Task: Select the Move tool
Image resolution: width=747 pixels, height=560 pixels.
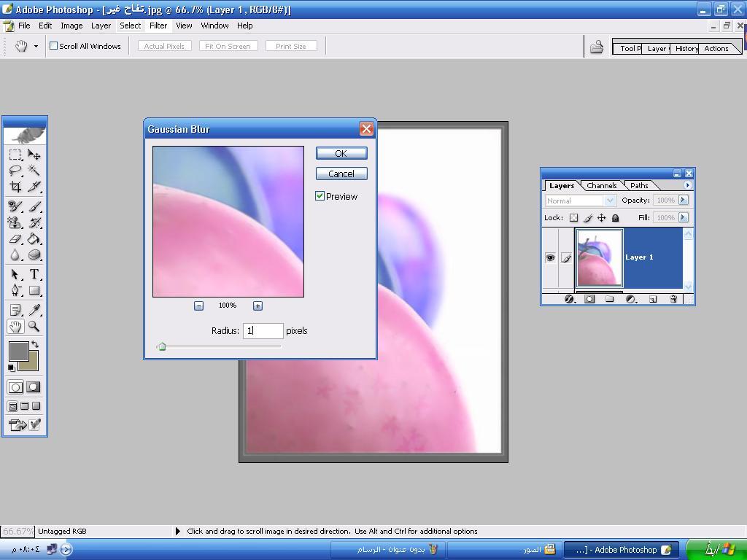Action: click(34, 155)
